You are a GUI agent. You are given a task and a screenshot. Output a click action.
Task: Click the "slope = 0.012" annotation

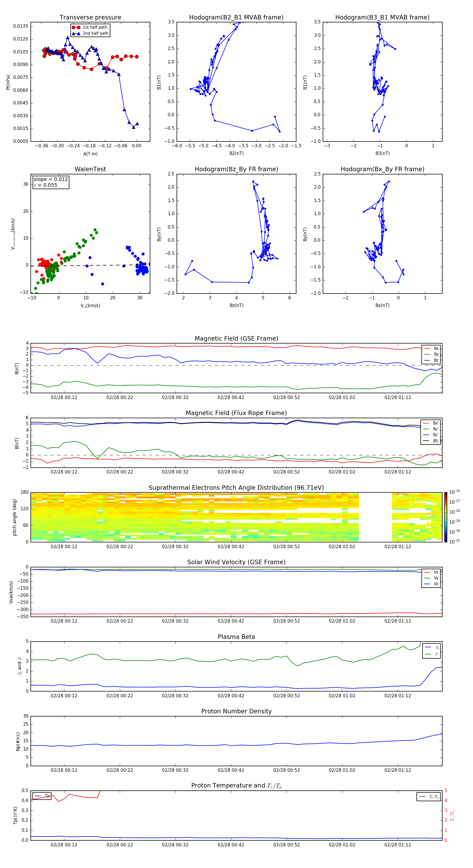pyautogui.click(x=50, y=179)
